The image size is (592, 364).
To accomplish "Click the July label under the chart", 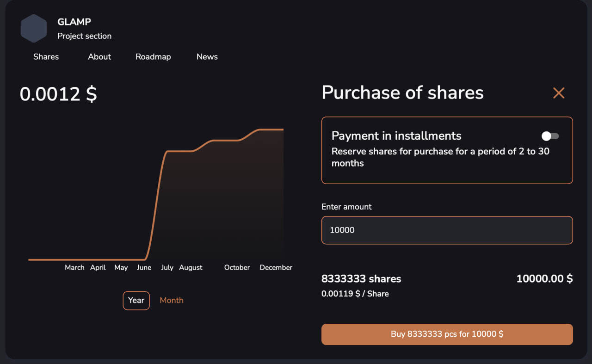I will coord(167,267).
